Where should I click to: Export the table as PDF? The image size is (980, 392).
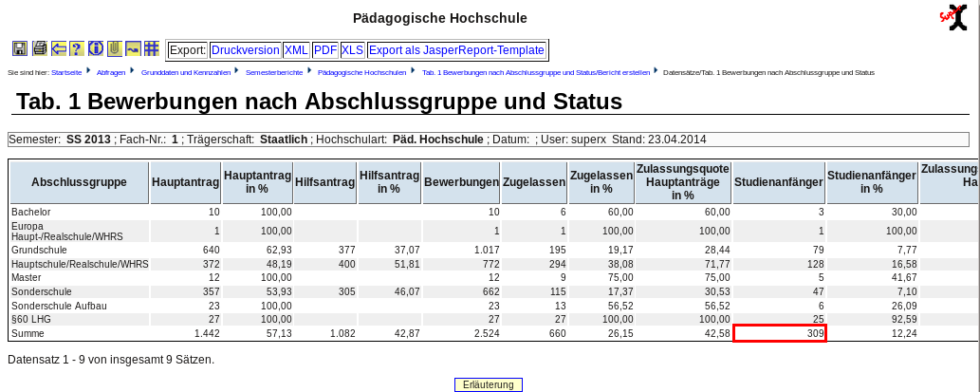pyautogui.click(x=325, y=50)
